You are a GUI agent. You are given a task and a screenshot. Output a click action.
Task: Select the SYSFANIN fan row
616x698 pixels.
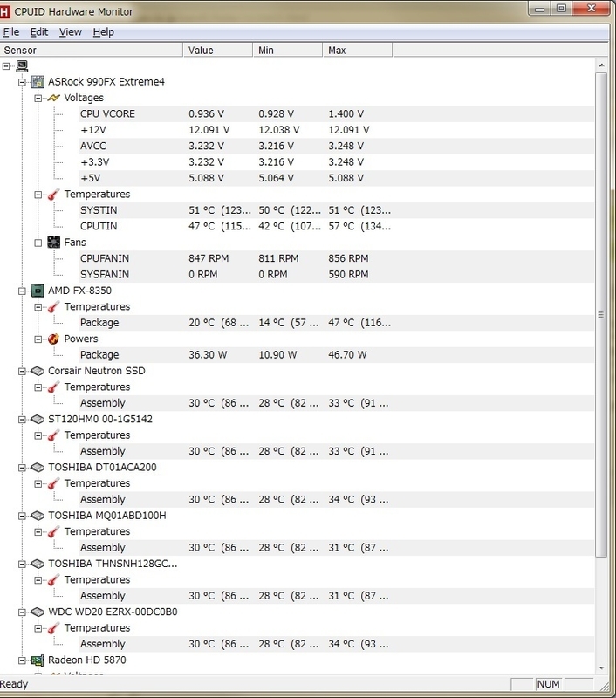point(336,275)
